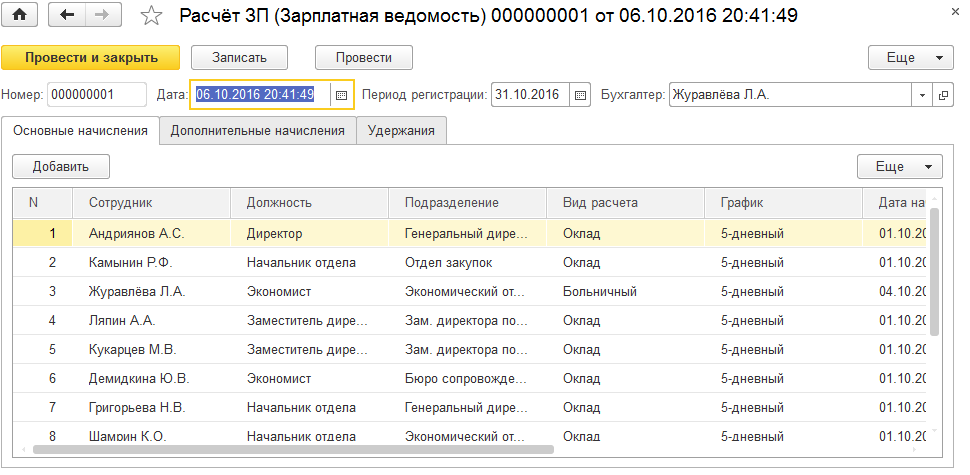Focus the Номер input field
This screenshot has height=475, width=970.
[x=97, y=95]
